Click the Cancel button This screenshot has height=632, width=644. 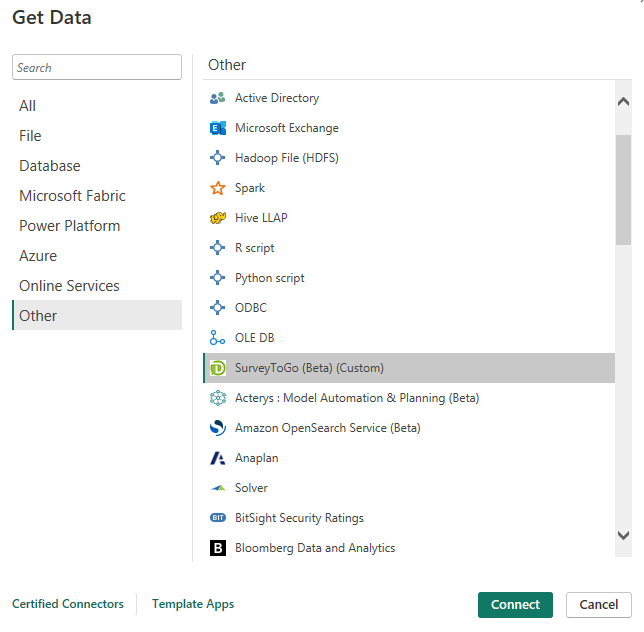(x=598, y=604)
